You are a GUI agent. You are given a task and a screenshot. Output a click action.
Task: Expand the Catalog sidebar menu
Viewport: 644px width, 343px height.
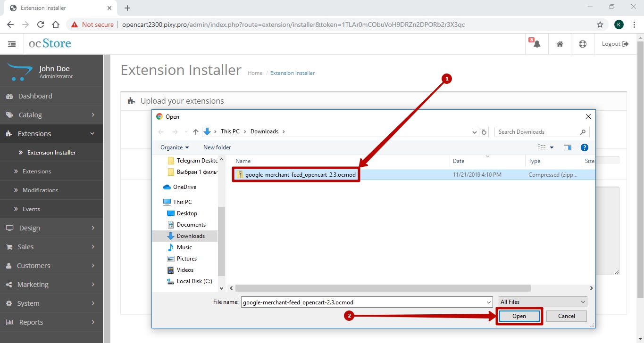[x=51, y=115]
